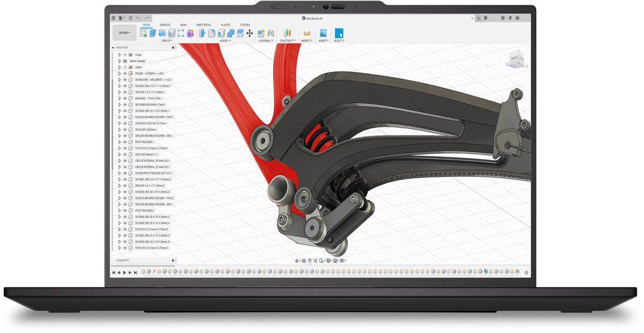Switch to the SURFACE tab
Screen dimensions: 644x333
(165, 25)
